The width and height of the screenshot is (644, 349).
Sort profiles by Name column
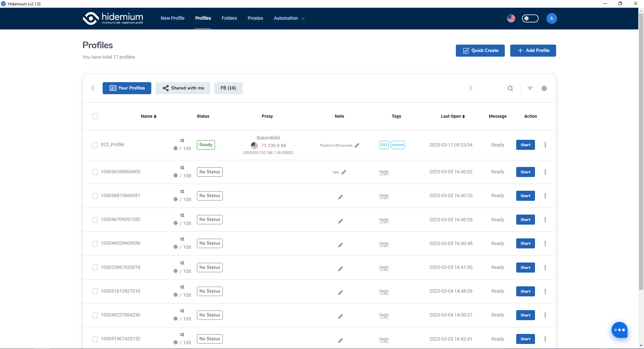point(149,116)
